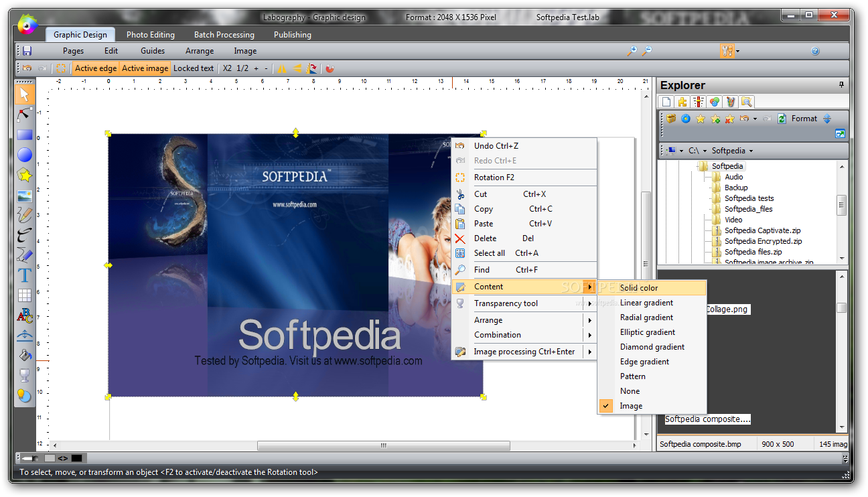Select the table grid tool

tap(25, 295)
